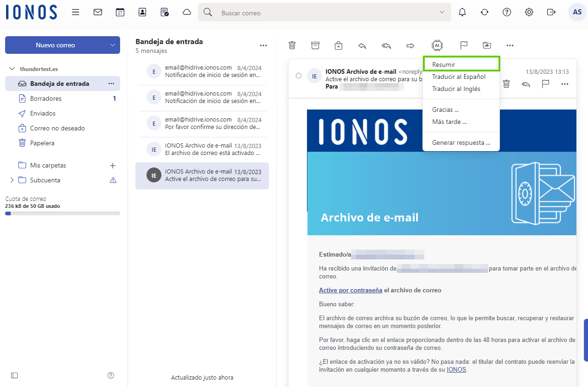Follow the IONOS link in email body
This screenshot has width=588, height=387.
(457, 370)
